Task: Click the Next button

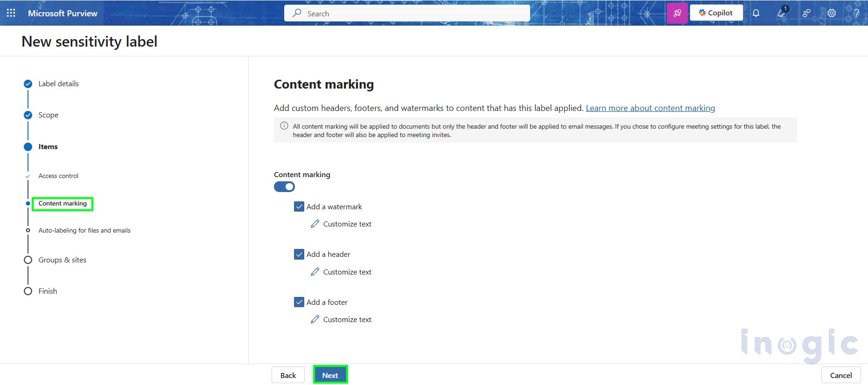Action: click(x=330, y=375)
